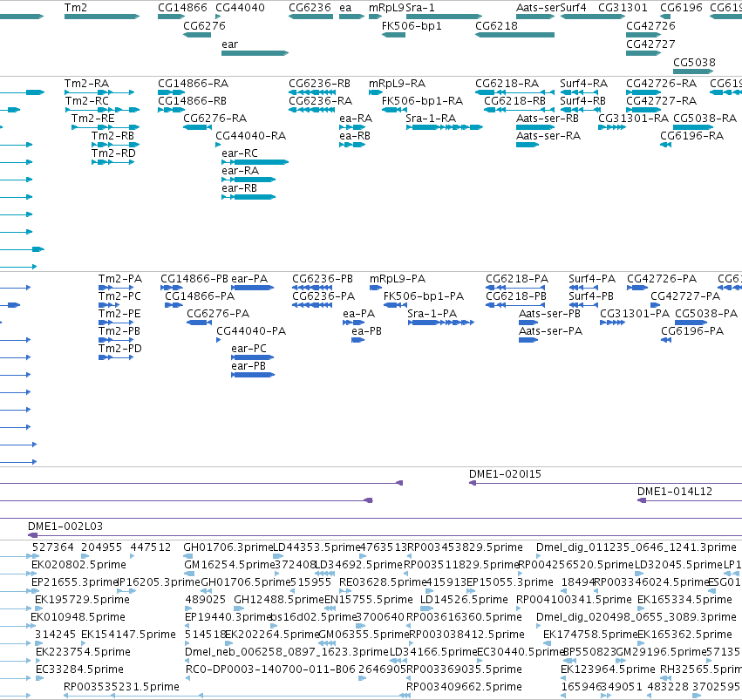Select the "GH01706.3prime" EST label

pyautogui.click(x=228, y=547)
